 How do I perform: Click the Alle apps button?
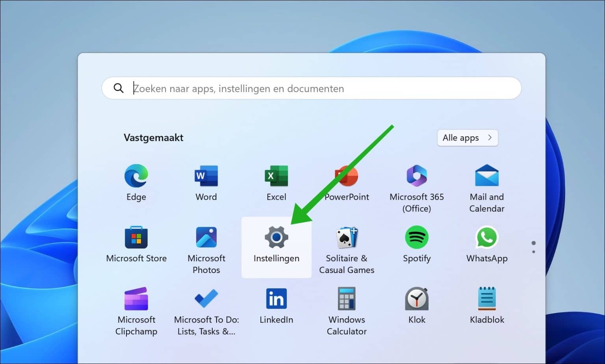pos(468,138)
